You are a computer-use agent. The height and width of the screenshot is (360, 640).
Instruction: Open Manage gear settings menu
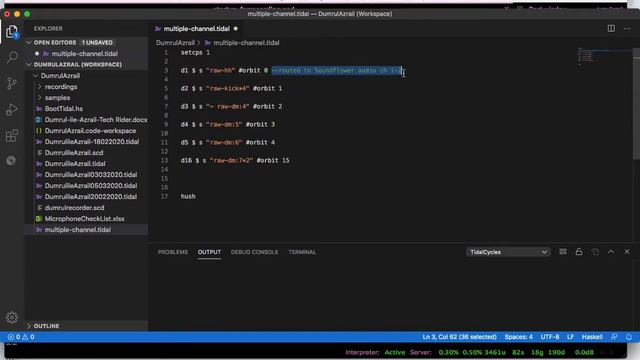(12, 317)
